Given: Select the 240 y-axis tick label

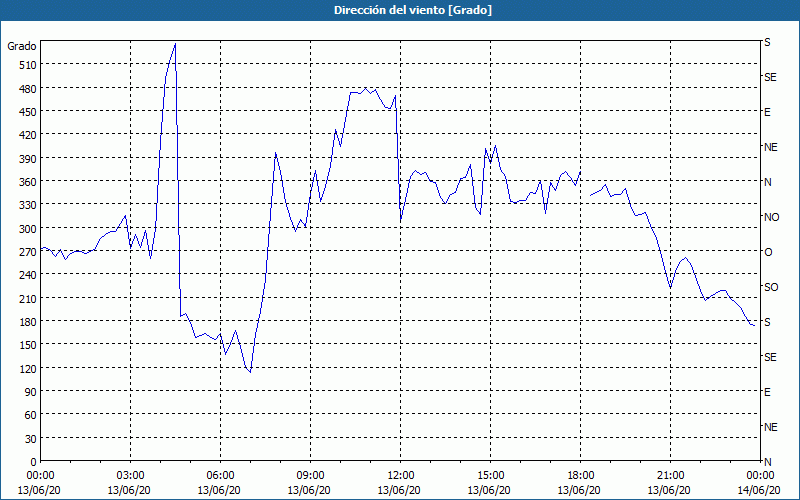Looking at the screenshot, I should tap(28, 276).
